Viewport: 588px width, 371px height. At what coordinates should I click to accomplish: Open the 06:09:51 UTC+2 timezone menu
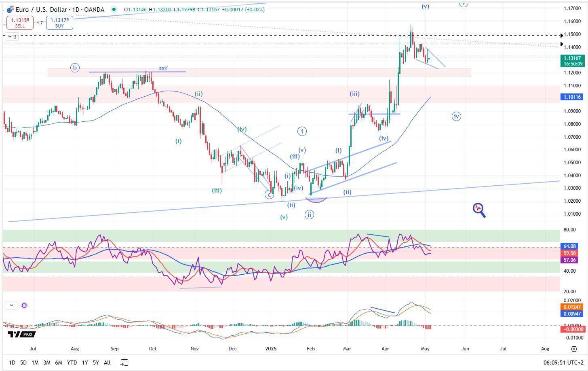[x=564, y=363]
